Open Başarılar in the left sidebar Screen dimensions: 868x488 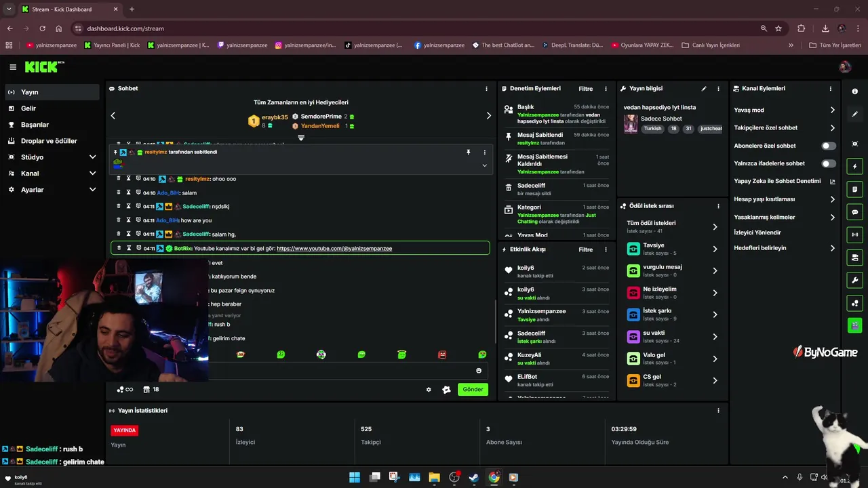52,125
